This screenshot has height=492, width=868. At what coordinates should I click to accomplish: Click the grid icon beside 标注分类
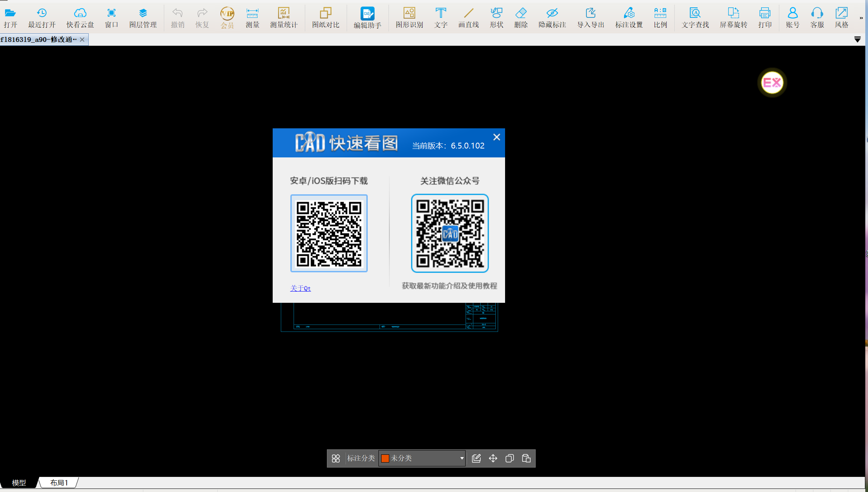click(336, 458)
